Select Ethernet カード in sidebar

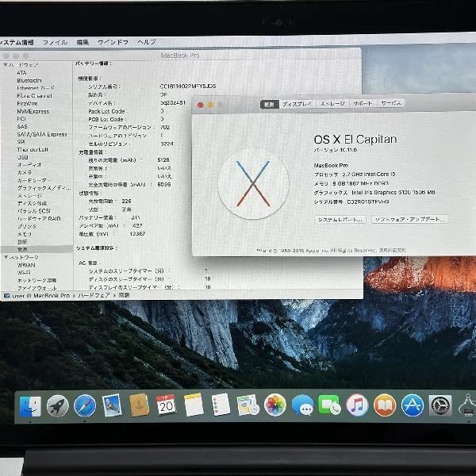(36, 88)
